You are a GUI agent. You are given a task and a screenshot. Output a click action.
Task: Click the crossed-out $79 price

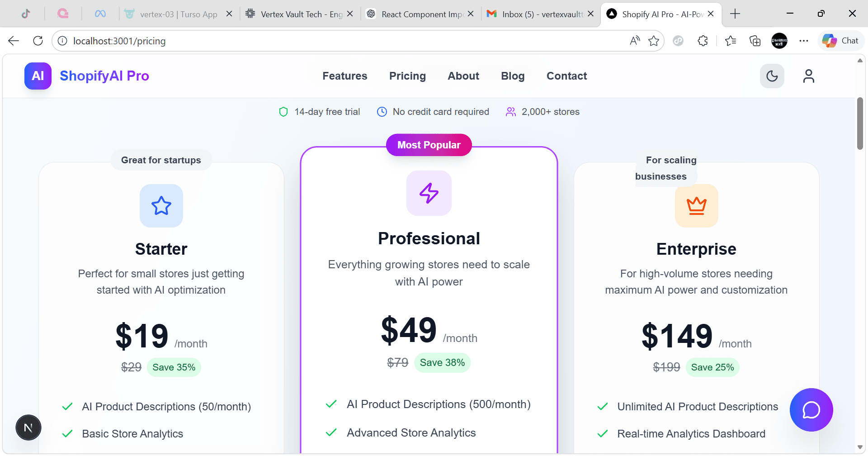click(398, 363)
